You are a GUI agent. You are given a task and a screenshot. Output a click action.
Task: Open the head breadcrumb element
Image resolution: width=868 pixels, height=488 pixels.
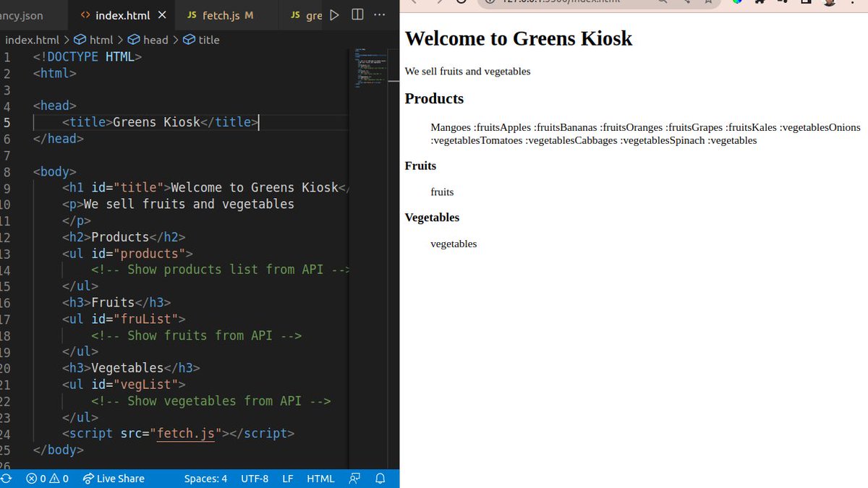click(148, 40)
